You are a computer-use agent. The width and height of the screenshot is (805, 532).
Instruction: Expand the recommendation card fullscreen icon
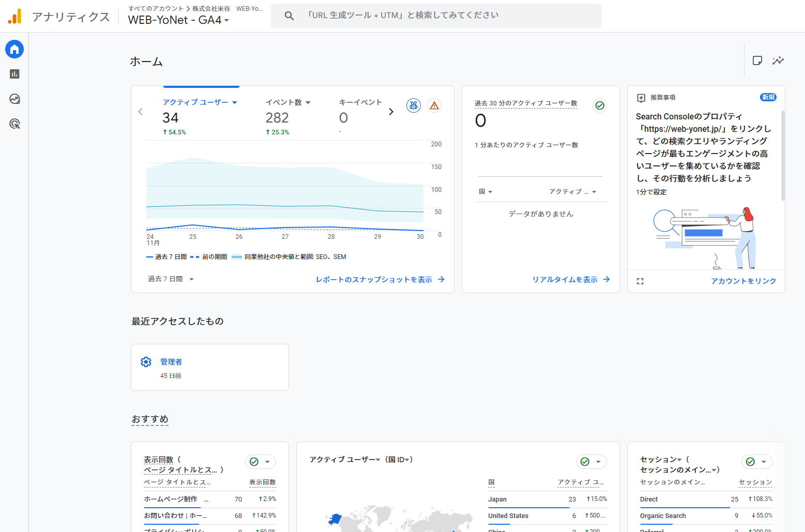pos(640,281)
